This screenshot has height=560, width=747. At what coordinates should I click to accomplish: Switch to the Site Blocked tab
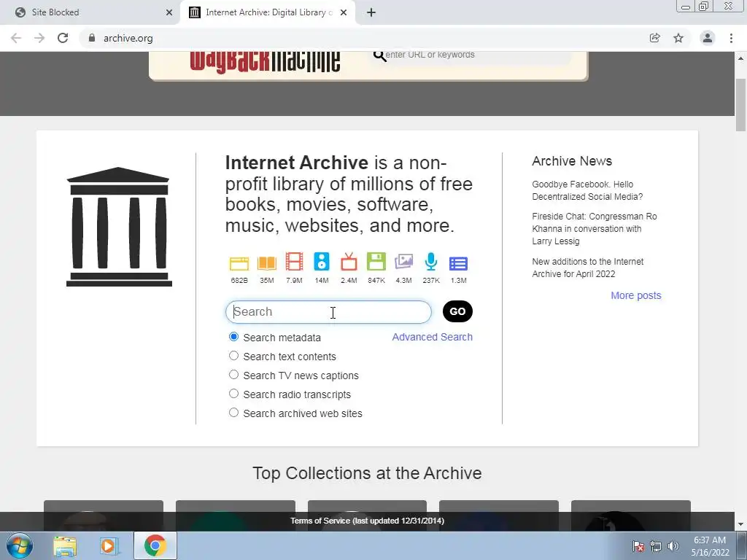click(x=90, y=12)
